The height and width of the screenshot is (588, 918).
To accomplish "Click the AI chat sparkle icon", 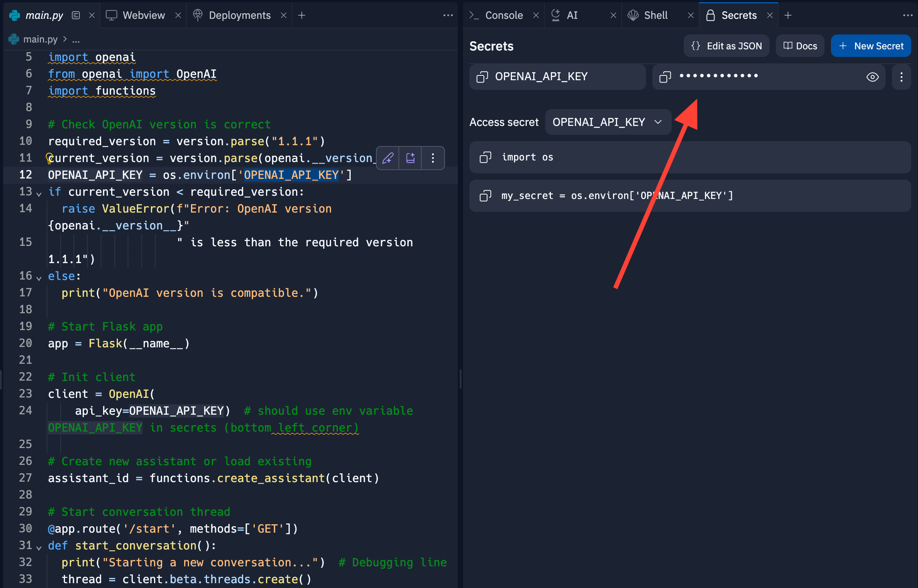I will click(x=410, y=158).
